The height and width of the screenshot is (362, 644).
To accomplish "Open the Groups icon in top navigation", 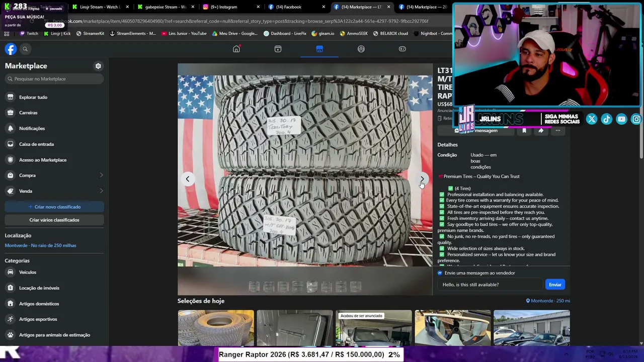I will pos(361,49).
